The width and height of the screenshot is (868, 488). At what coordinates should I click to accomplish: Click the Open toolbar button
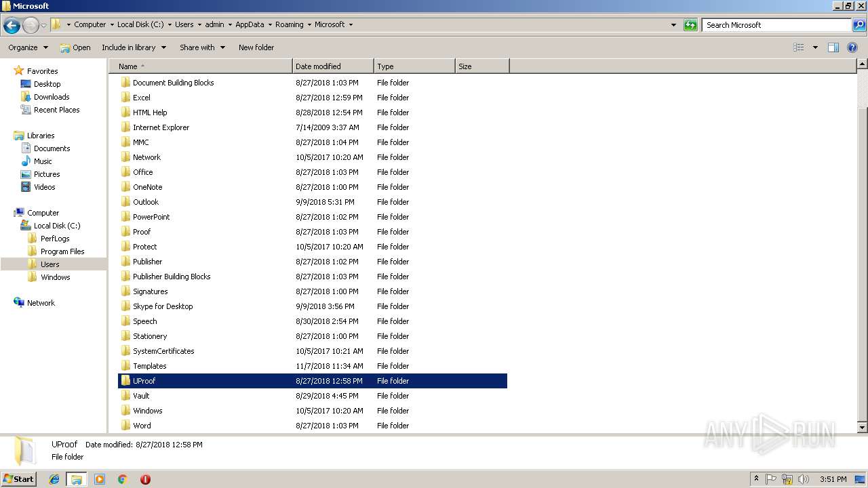[75, 47]
